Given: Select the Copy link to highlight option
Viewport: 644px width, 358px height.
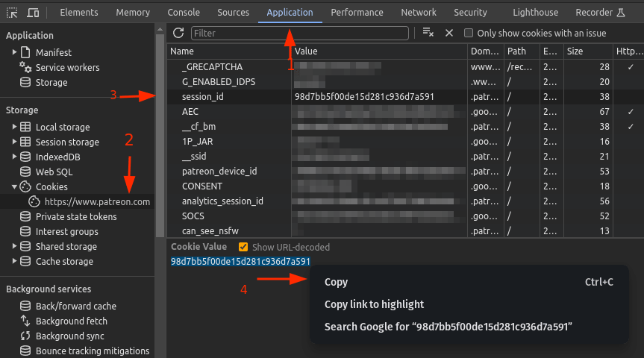Looking at the screenshot, I should tap(374, 304).
